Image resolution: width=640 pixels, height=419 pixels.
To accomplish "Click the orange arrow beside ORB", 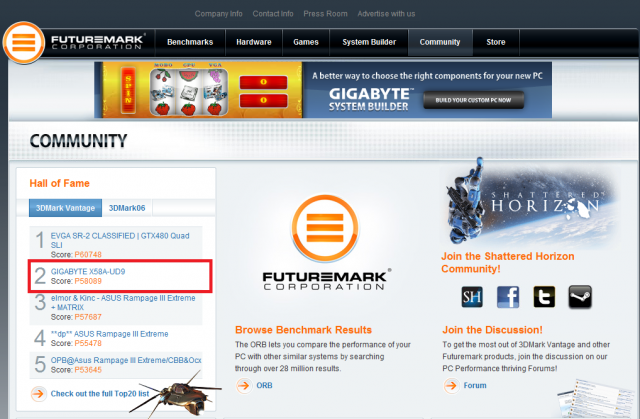I will point(244,386).
